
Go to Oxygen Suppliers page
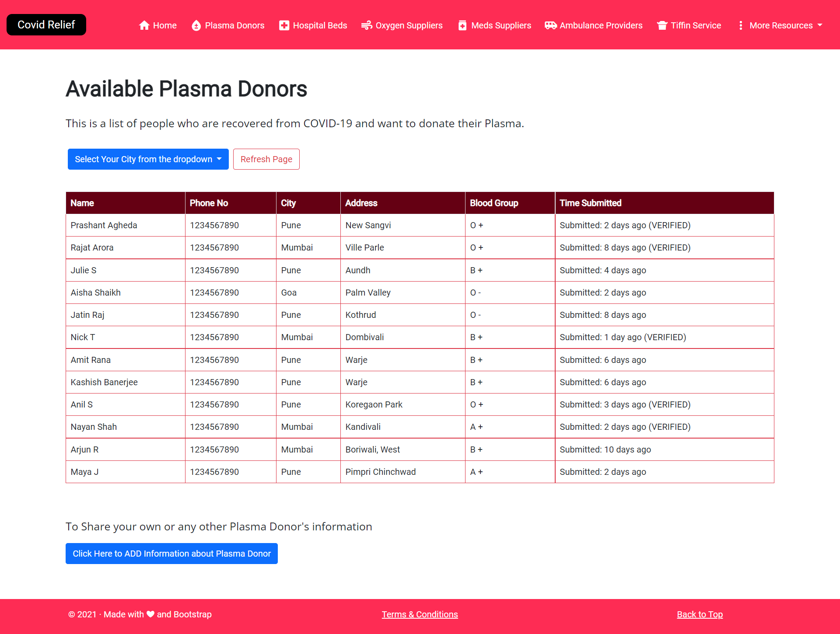[x=409, y=25]
